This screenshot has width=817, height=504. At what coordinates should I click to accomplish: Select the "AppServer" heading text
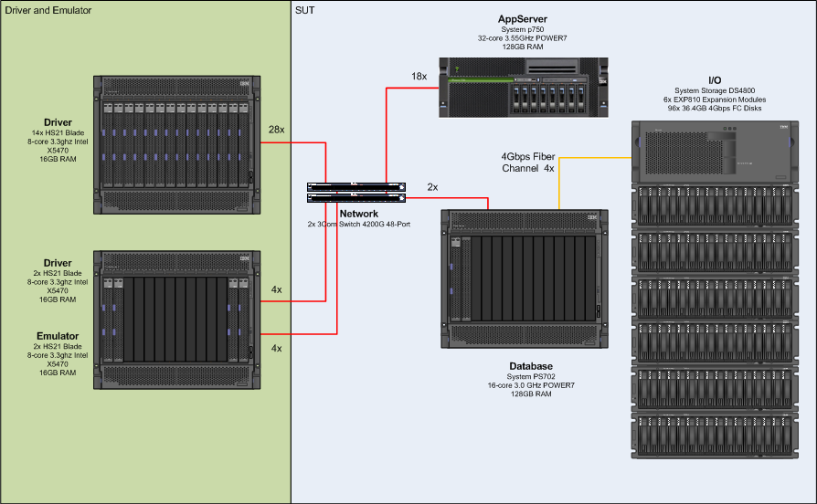(x=523, y=18)
